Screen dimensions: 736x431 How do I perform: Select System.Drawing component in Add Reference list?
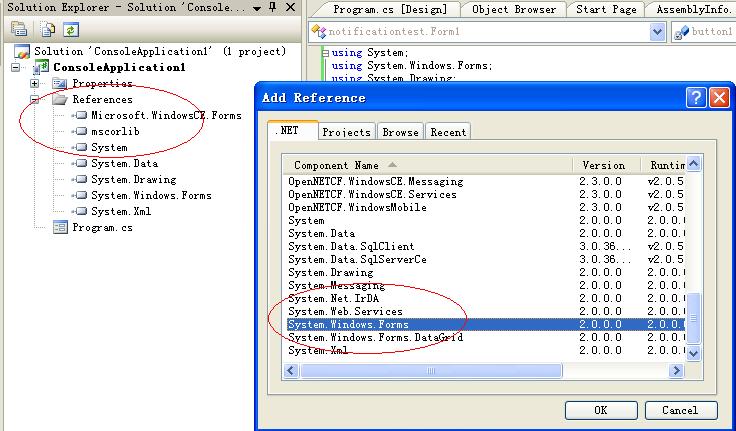[x=486, y=272]
